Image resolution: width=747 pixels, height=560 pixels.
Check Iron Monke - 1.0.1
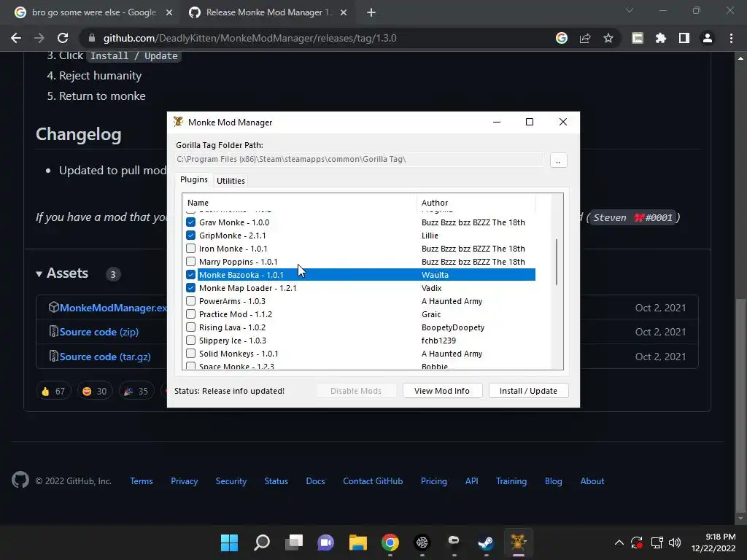click(190, 248)
